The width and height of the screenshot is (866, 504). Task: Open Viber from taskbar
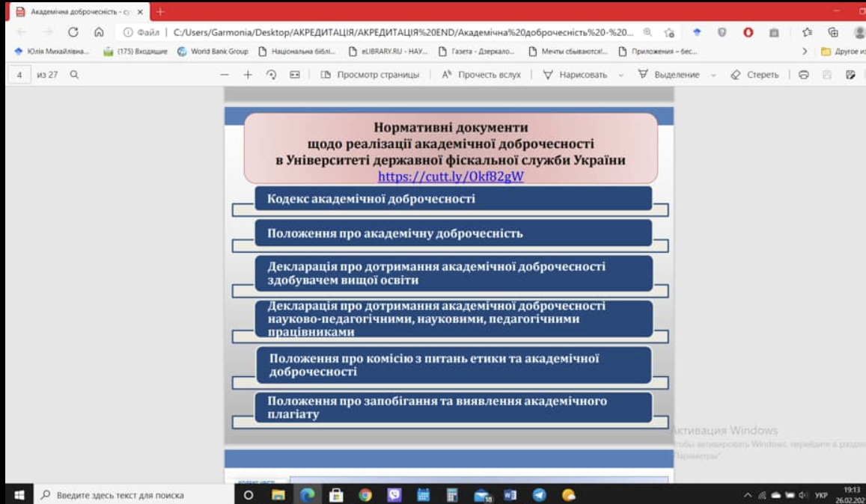[x=394, y=495]
